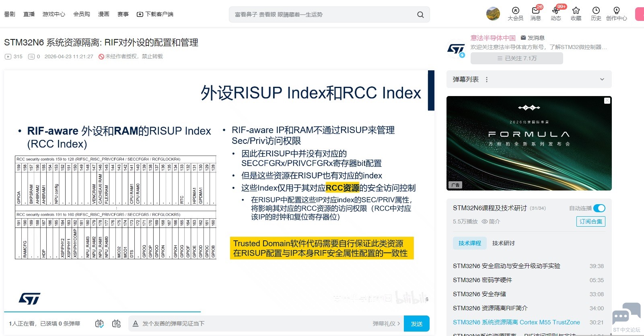The height and width of the screenshot is (336, 644).
Task: Open 番剧 navigation item
Action: 10,14
